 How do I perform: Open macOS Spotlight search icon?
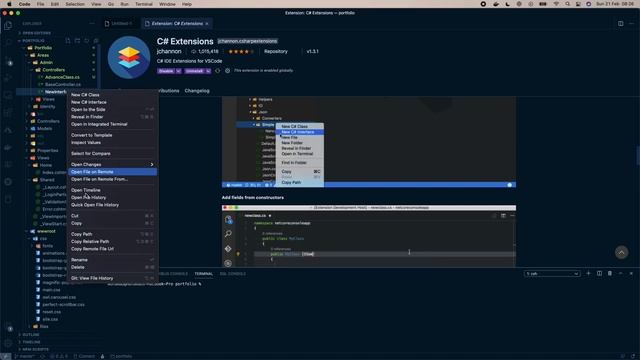point(567,4)
